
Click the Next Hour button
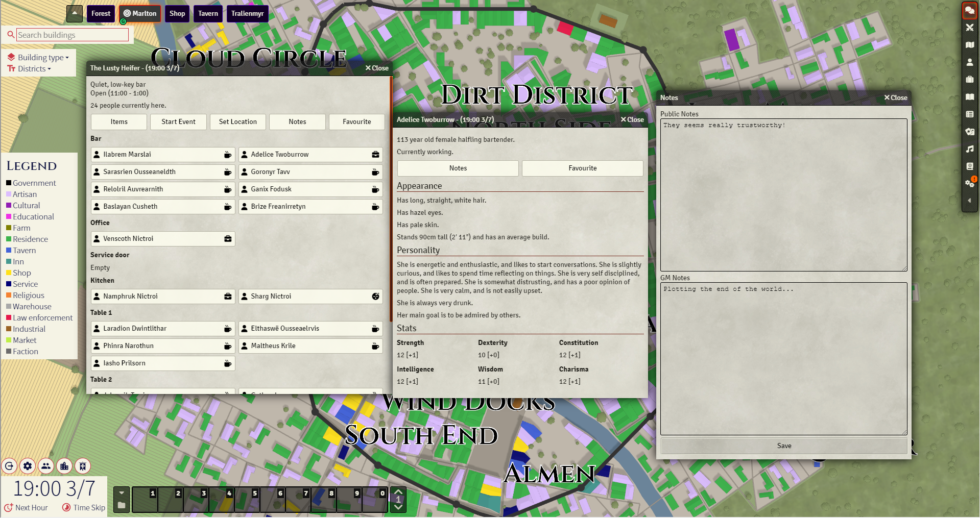[x=26, y=508]
